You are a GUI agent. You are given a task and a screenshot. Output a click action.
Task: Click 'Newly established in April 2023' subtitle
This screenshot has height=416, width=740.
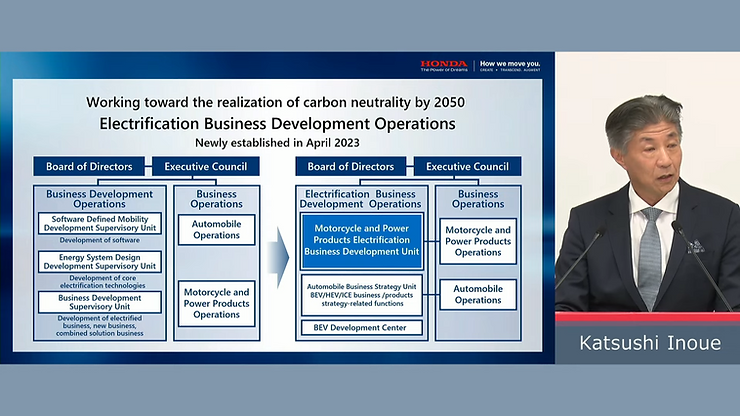click(x=277, y=143)
